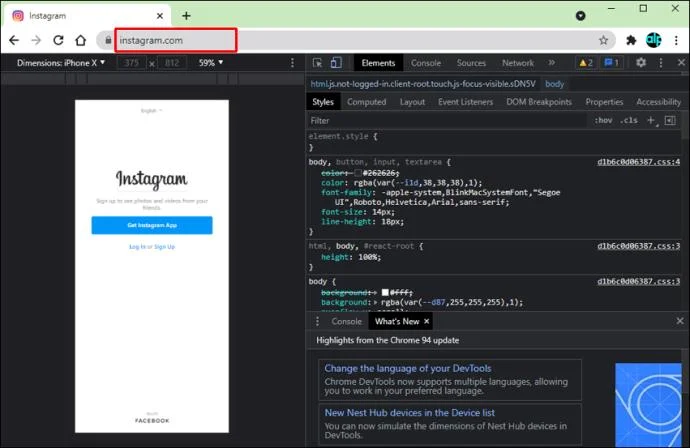The width and height of the screenshot is (690, 448).
Task: Click the Sign Up link
Action: point(164,247)
